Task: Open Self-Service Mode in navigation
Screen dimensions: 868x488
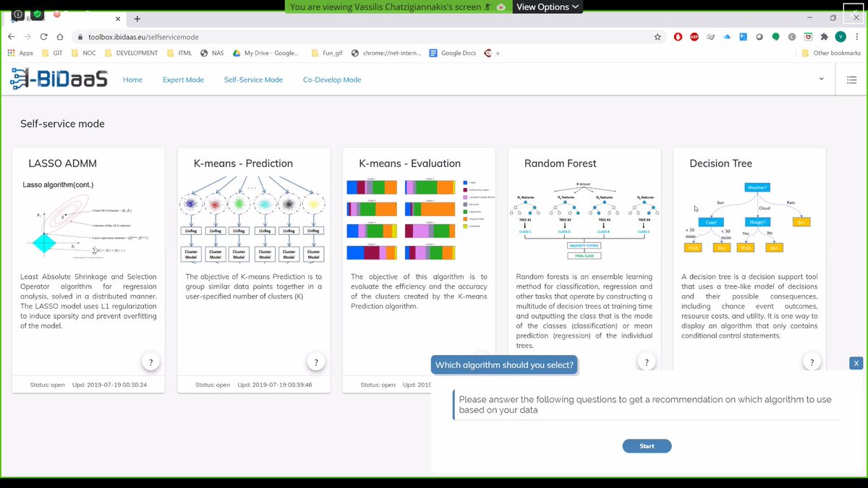Action: pyautogui.click(x=253, y=80)
